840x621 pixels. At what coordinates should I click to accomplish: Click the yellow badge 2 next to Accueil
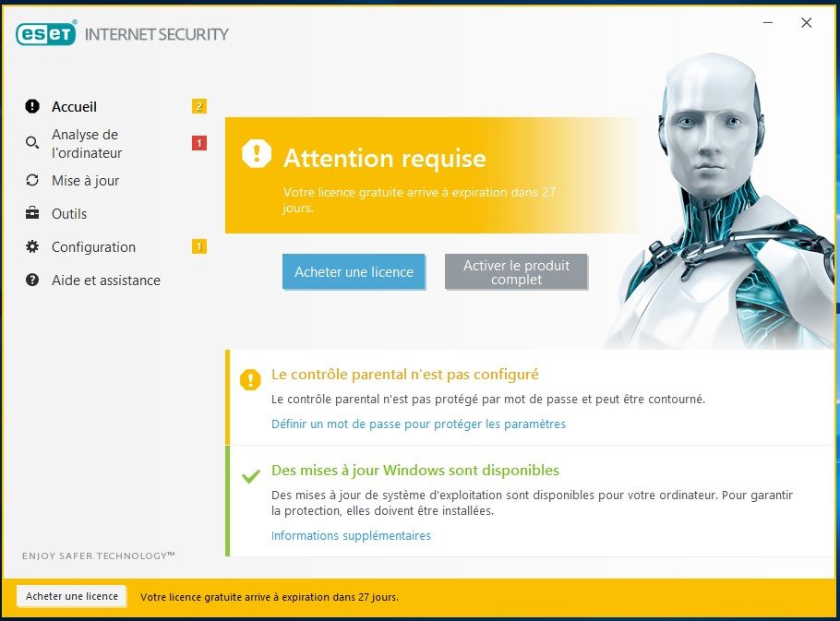(x=199, y=106)
